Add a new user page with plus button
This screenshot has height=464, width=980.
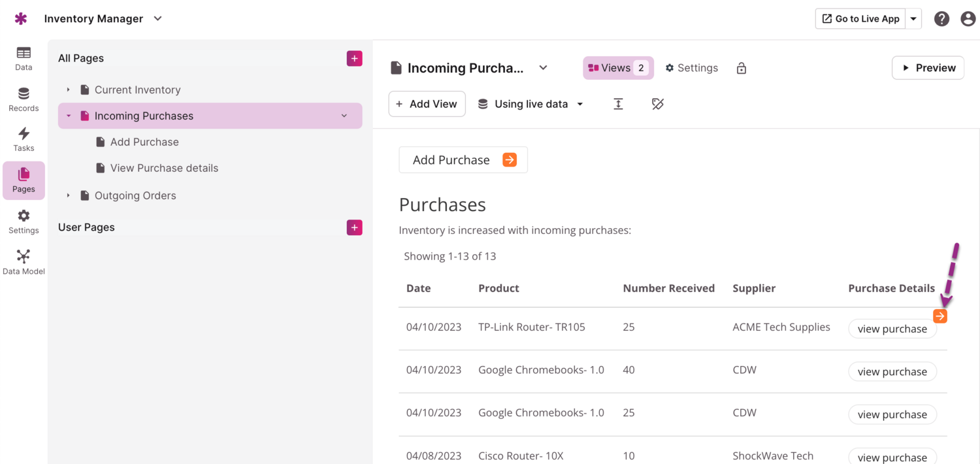354,227
